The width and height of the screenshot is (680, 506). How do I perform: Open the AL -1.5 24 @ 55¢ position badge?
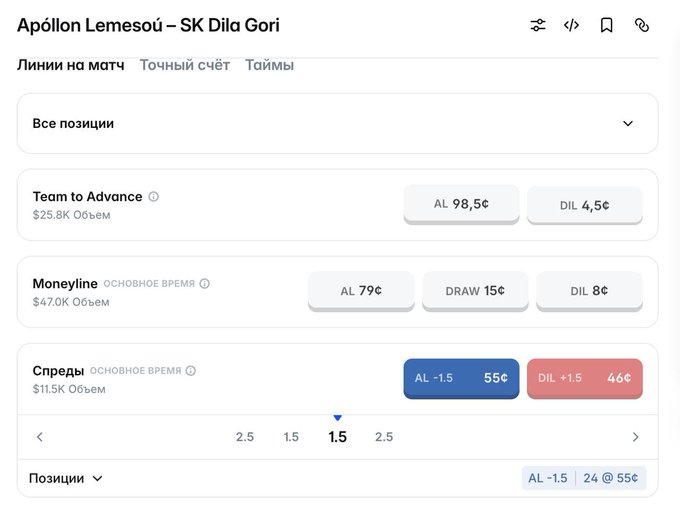tap(584, 478)
